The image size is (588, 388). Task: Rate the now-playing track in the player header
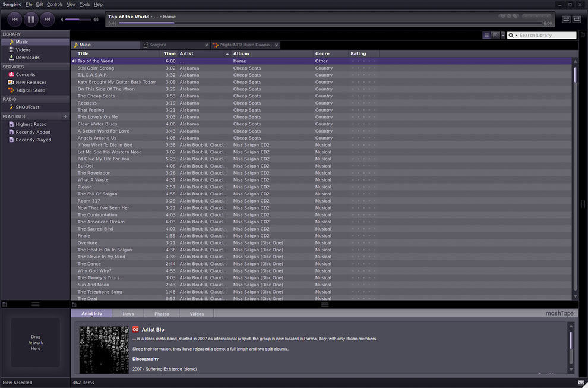tap(537, 16)
